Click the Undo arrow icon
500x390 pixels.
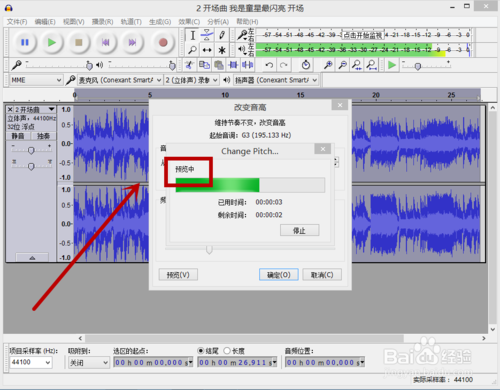tap(269, 65)
